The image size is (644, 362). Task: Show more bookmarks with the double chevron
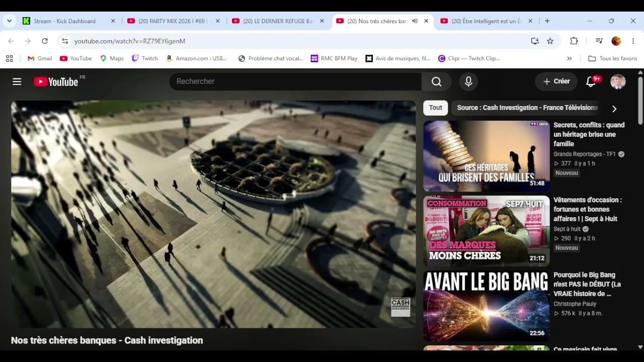coord(570,58)
